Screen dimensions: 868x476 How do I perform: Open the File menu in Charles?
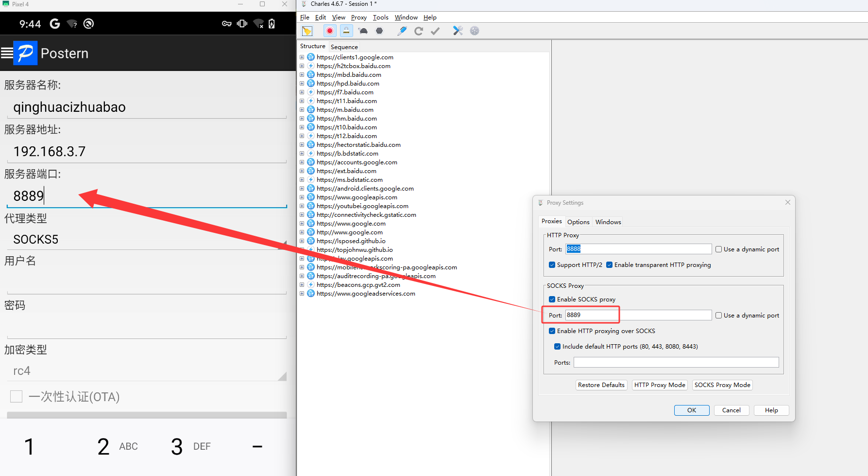pyautogui.click(x=305, y=18)
